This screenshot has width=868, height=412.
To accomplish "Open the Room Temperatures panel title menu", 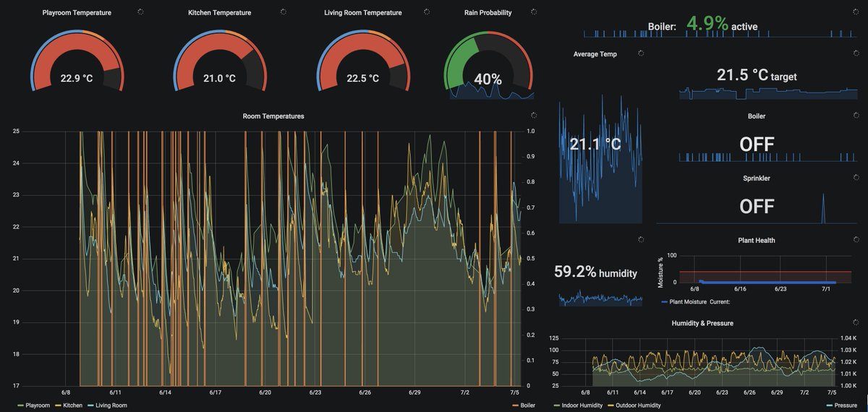I will pyautogui.click(x=273, y=116).
